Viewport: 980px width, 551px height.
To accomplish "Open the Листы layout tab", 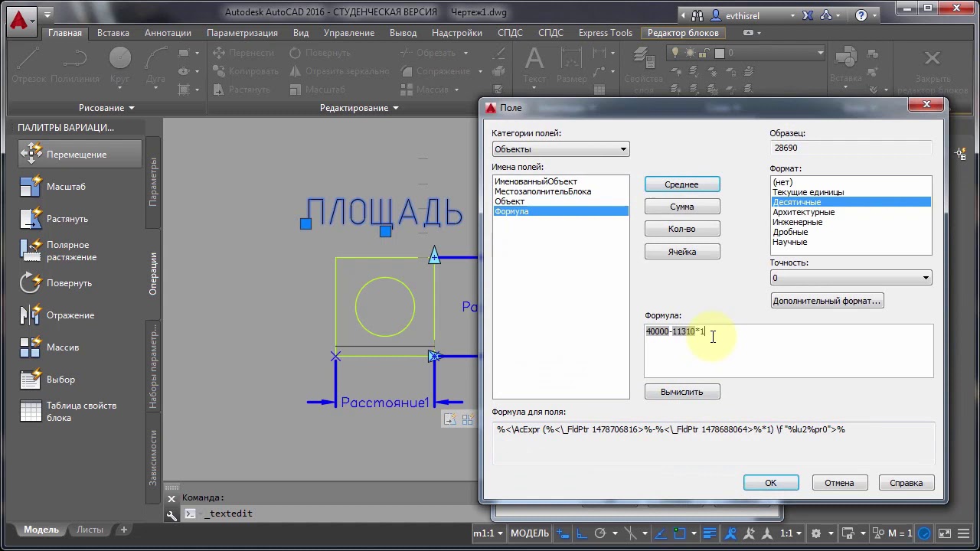I will (x=90, y=530).
